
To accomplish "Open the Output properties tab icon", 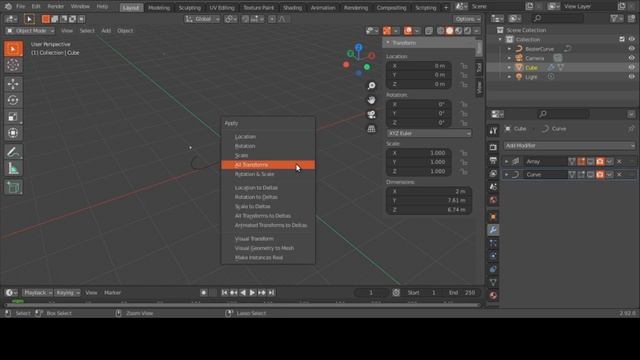I will point(493,160).
